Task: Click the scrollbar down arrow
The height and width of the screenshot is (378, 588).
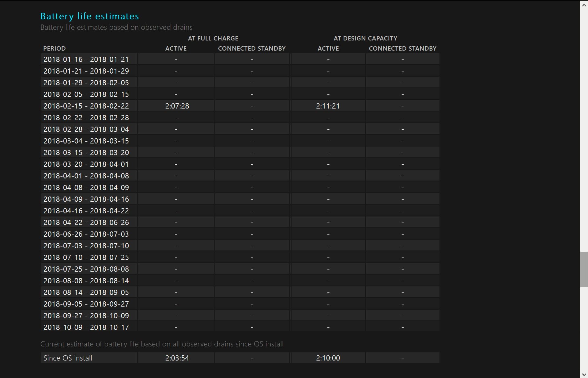Action: coord(584,374)
